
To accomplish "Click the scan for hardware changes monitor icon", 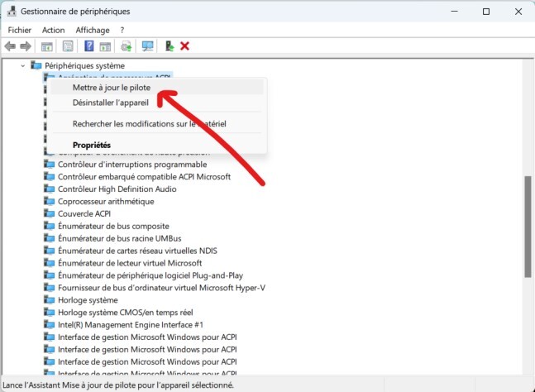I will 148,46.
